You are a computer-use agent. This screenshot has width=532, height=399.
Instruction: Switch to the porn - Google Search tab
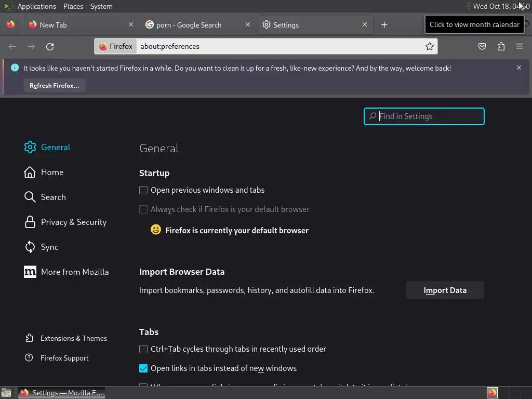[189, 25]
